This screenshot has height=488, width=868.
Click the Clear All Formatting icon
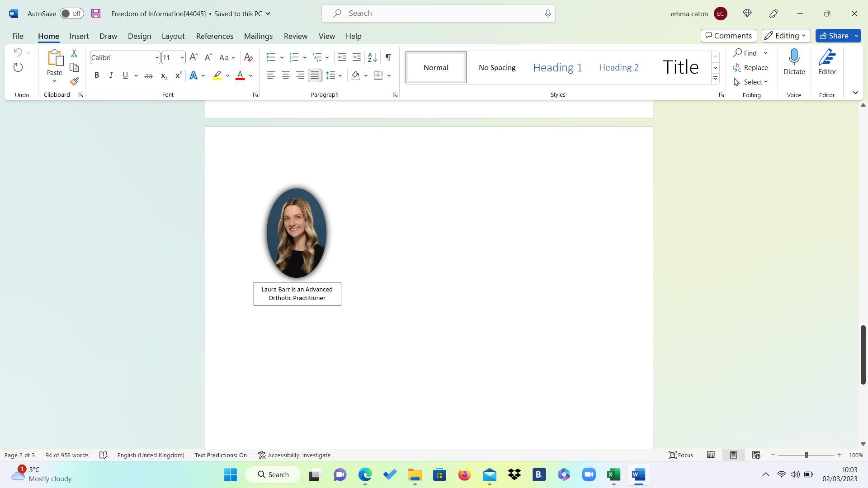(248, 57)
